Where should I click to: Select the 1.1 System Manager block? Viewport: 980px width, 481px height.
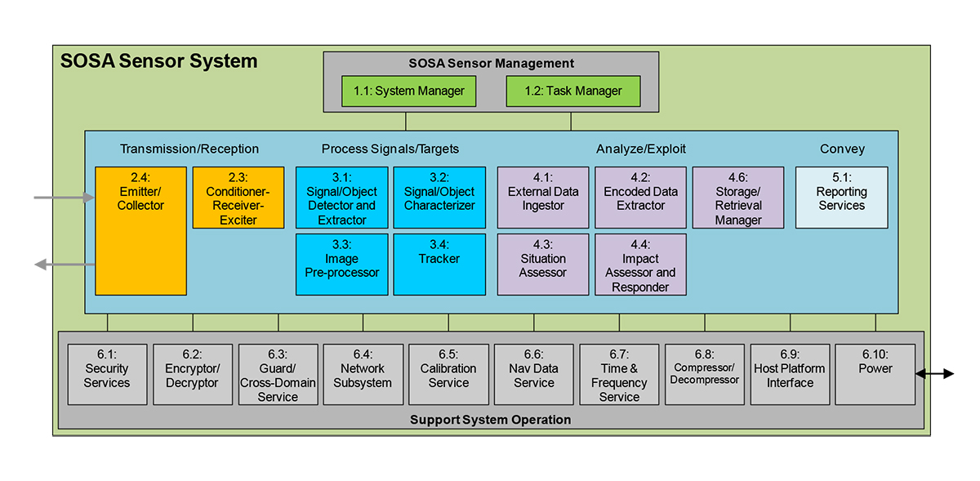(x=408, y=91)
